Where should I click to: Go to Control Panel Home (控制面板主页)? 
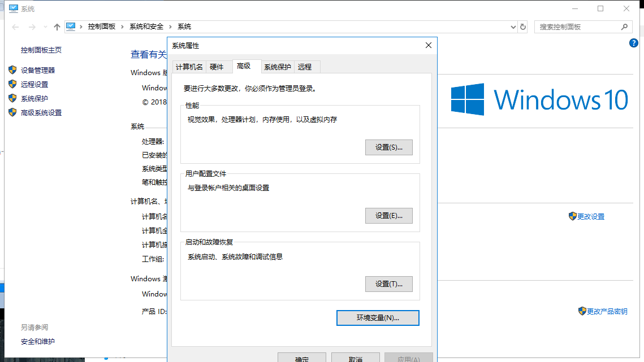(41, 50)
